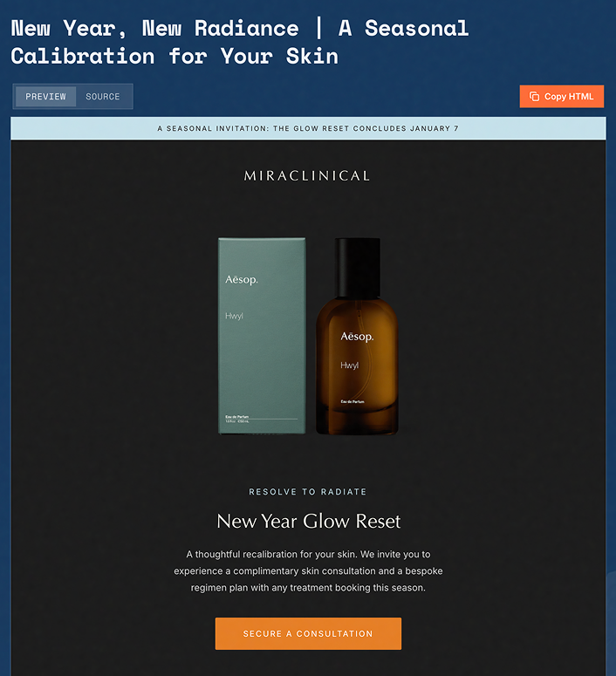This screenshot has width=616, height=676.
Task: Click the copy icon beside Copy HTML
Action: (x=534, y=97)
